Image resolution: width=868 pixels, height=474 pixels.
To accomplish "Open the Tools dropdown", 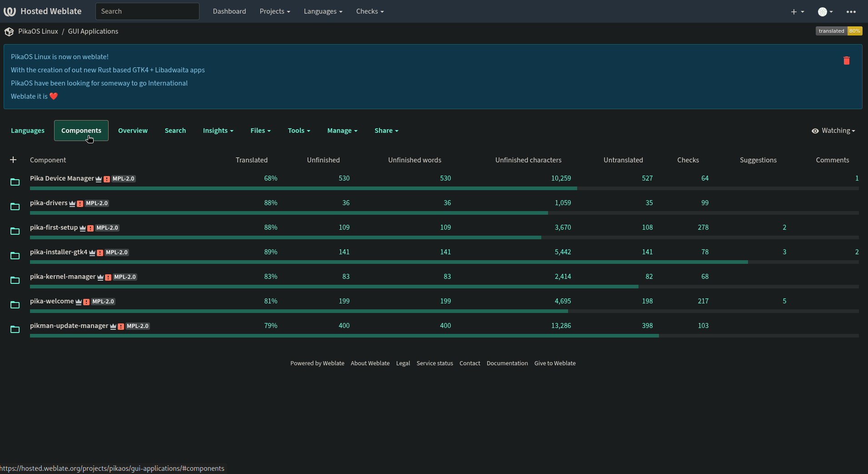I will (x=299, y=131).
